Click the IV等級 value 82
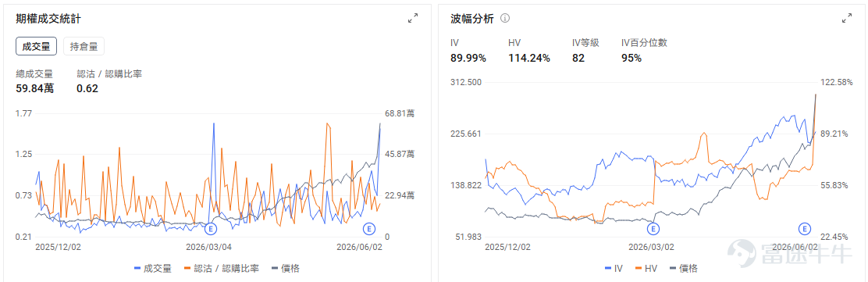Viewport: 868px width, 282px height. pyautogui.click(x=578, y=58)
